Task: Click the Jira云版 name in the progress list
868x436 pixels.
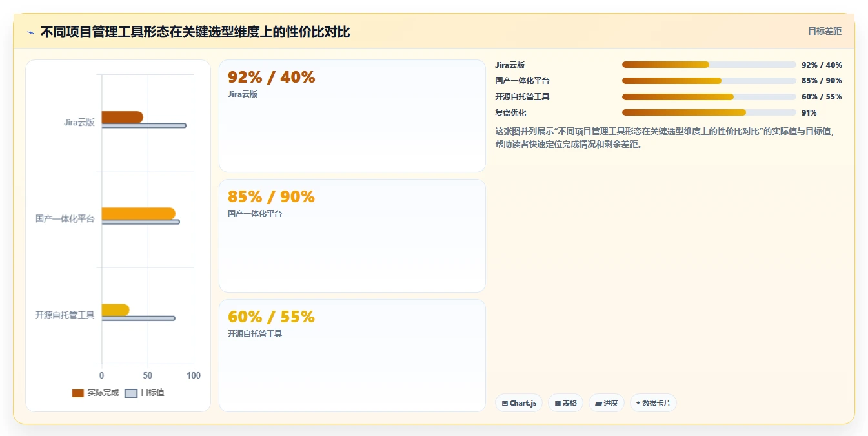Action: (x=510, y=65)
